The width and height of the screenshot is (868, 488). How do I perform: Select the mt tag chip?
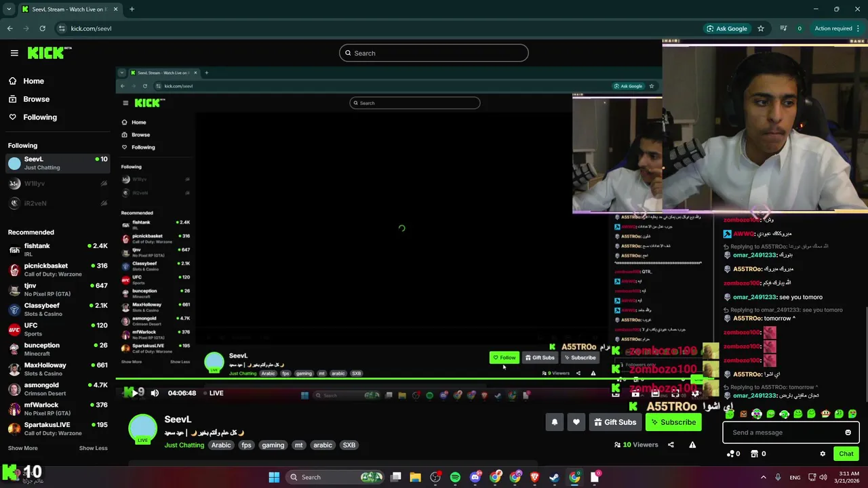click(298, 445)
